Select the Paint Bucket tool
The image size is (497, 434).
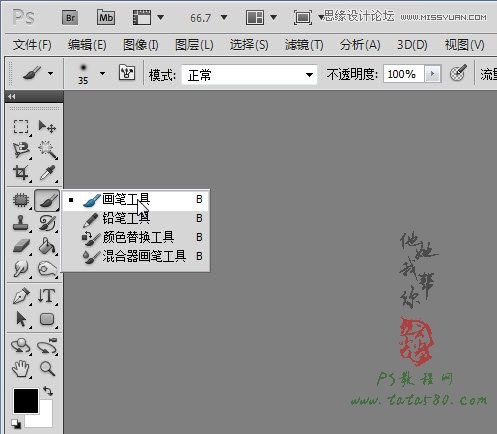47,246
